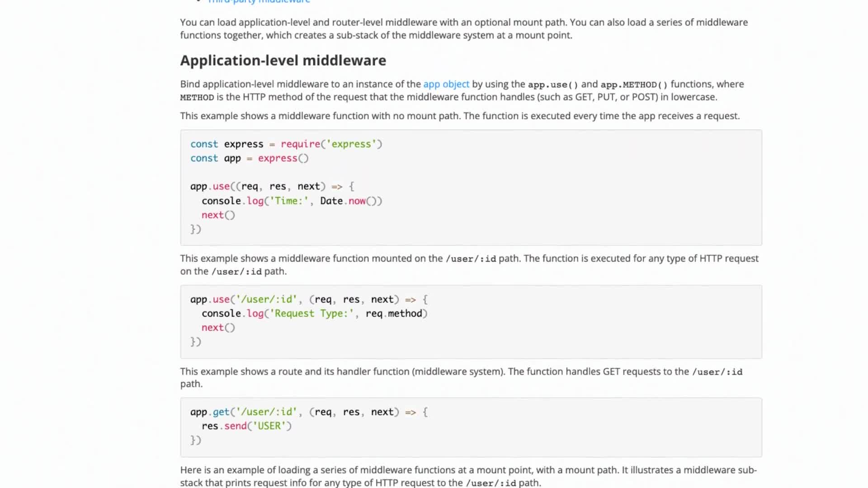868x488 pixels.
Task: Select console.log('Time:', Date.now()) line
Action: click(292, 201)
